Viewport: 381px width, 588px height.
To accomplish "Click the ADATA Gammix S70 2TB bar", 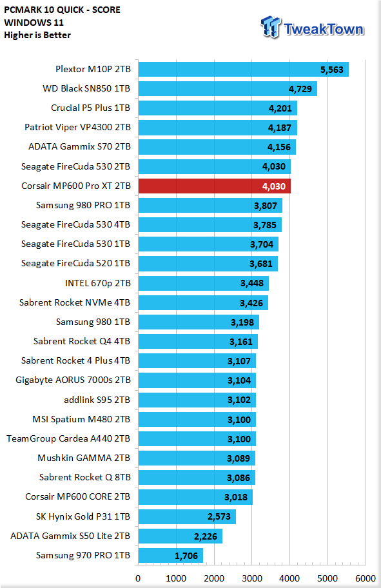I will [217, 147].
